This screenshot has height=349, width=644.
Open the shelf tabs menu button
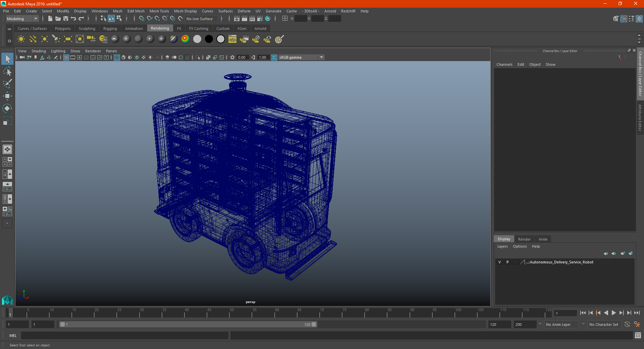click(x=9, y=29)
